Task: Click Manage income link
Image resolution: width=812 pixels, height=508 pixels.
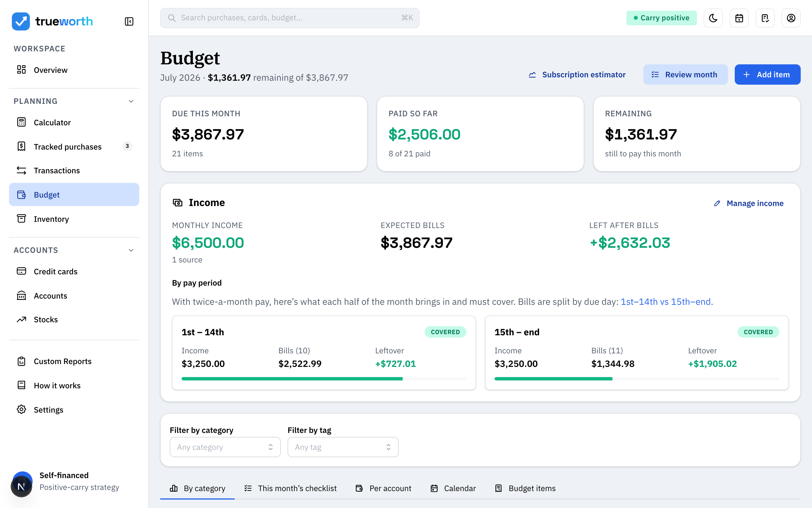Action: click(749, 203)
